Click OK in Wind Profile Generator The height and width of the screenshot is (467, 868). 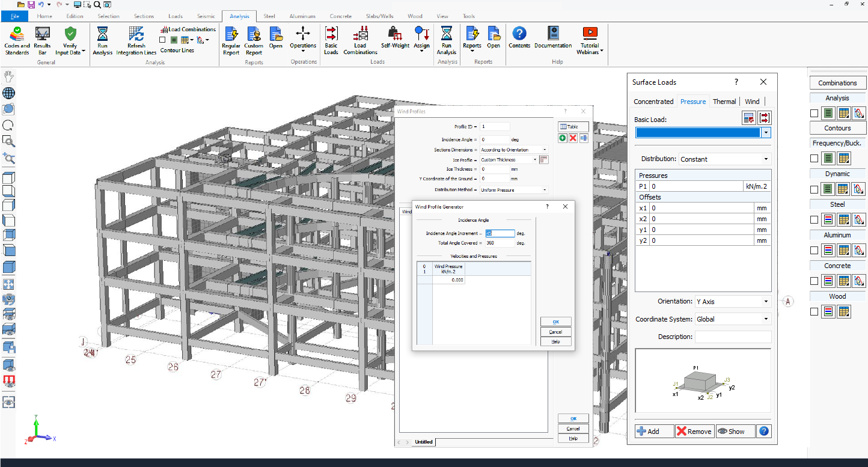[x=555, y=322]
